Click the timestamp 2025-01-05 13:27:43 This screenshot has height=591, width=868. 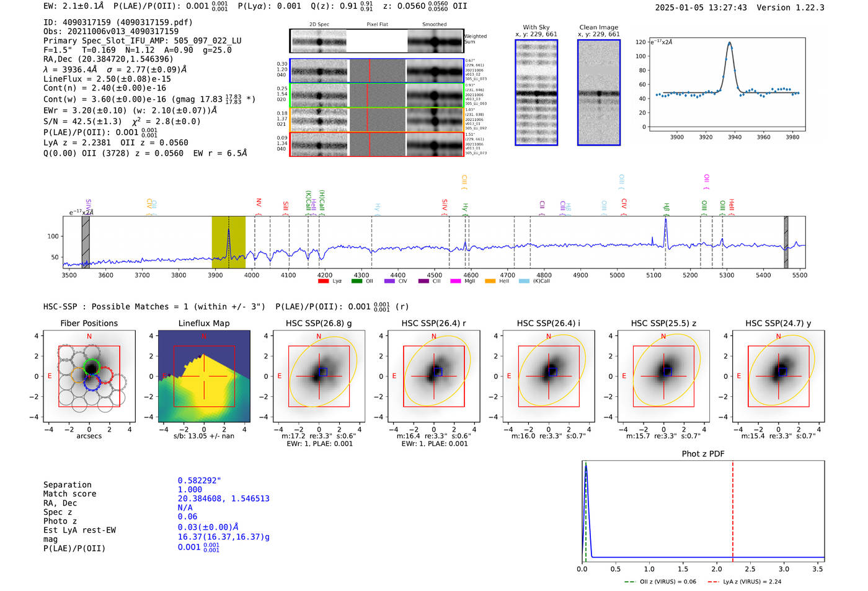[701, 7]
